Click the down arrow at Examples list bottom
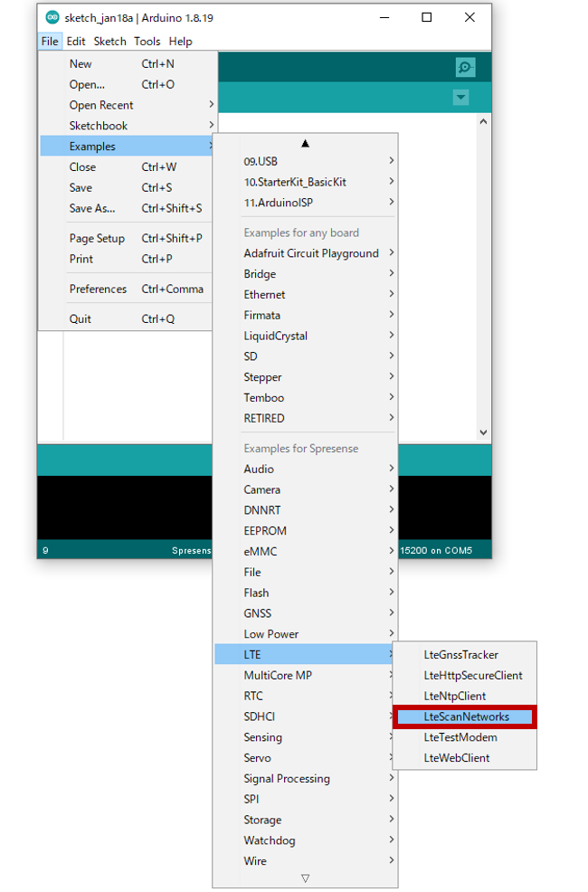 [306, 878]
